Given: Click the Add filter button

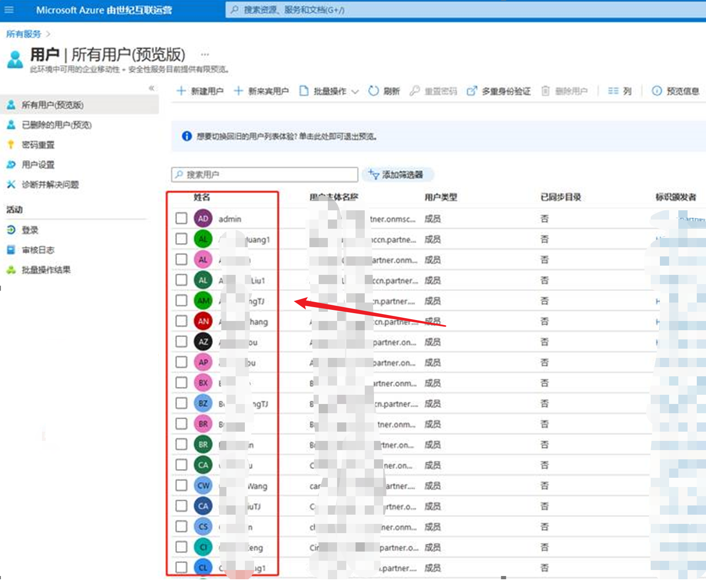Looking at the screenshot, I should [x=398, y=175].
